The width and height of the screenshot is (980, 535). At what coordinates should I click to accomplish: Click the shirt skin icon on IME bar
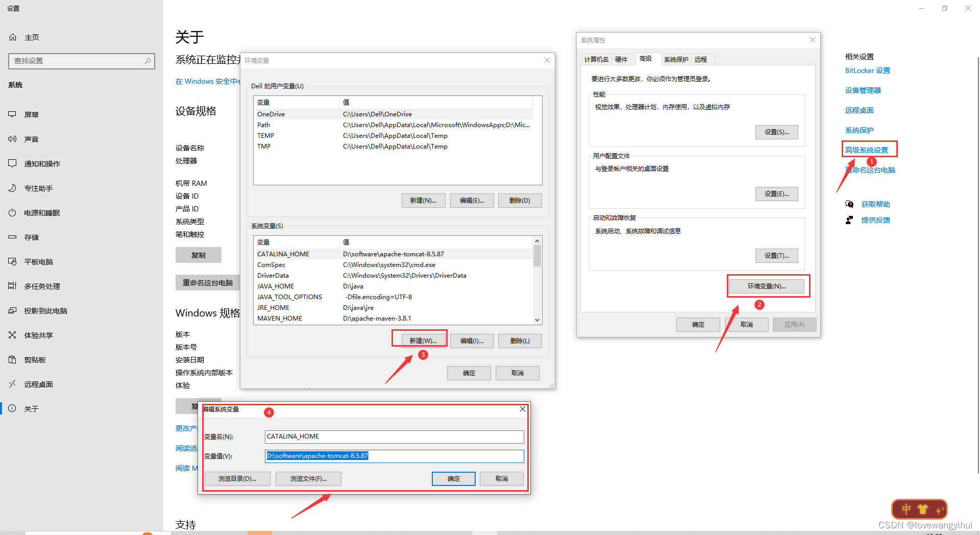923,509
